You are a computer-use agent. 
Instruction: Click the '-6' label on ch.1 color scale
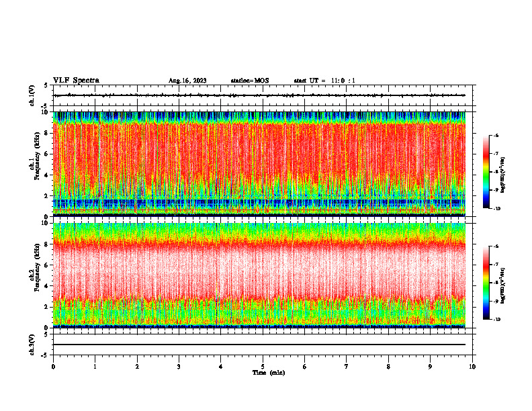tap(496, 135)
